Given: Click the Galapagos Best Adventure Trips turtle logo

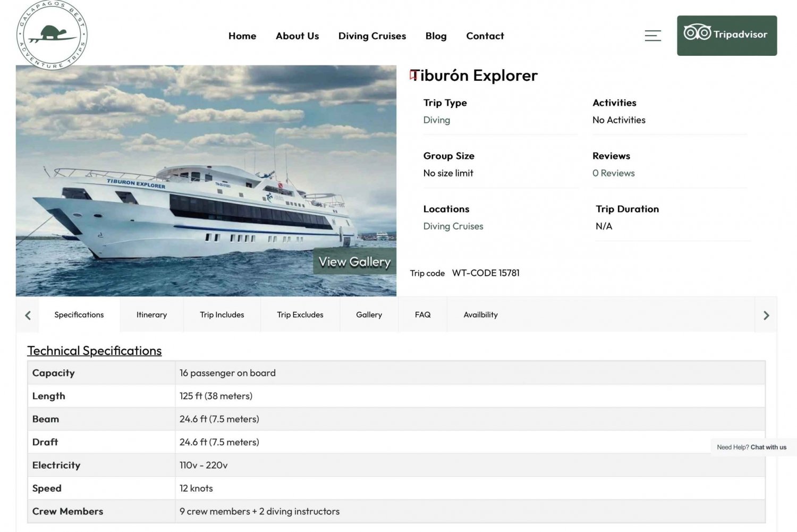Looking at the screenshot, I should pyautogui.click(x=52, y=35).
